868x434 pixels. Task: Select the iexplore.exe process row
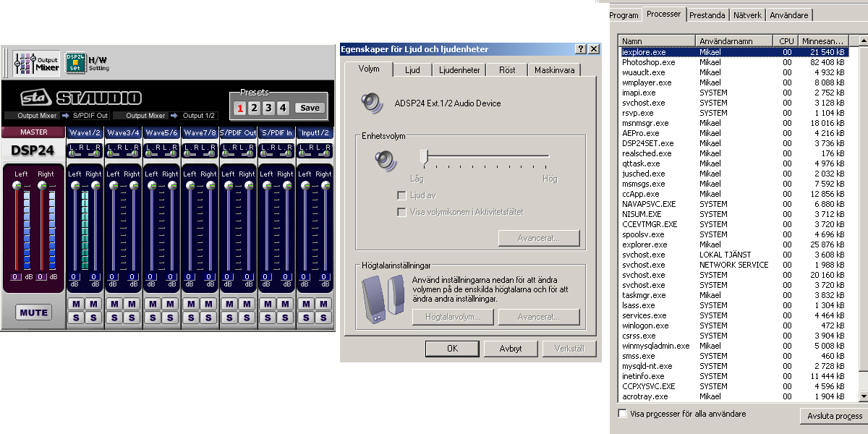[735, 52]
